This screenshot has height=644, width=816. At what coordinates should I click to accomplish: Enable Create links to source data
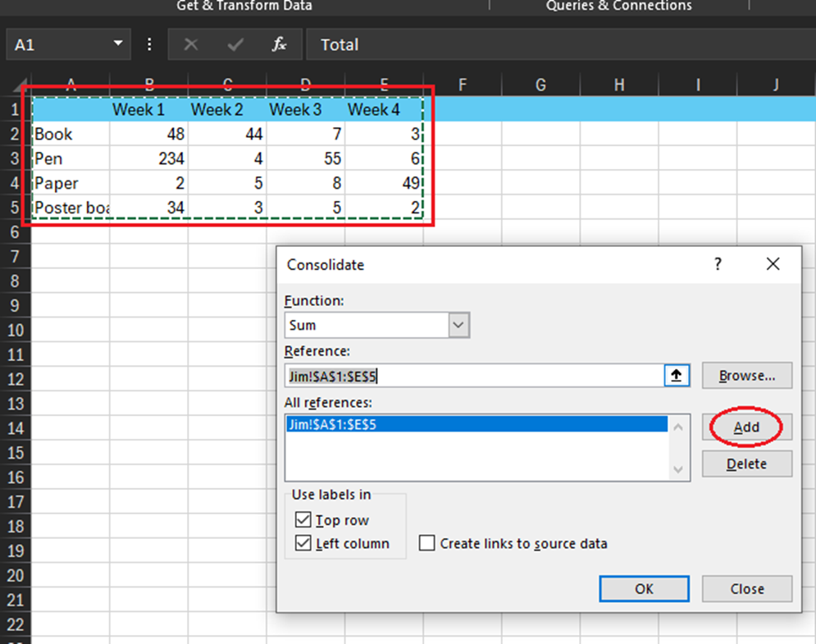point(425,543)
